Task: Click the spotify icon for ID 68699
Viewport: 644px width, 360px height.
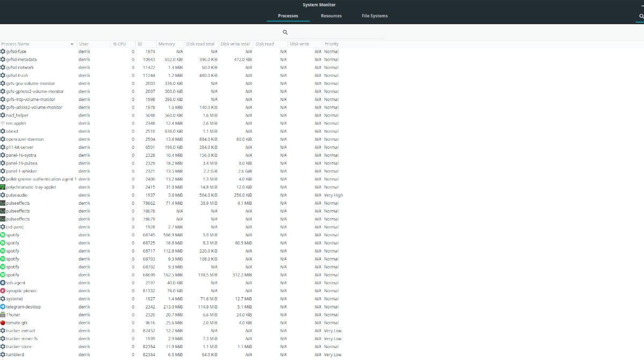Action: 3,275
